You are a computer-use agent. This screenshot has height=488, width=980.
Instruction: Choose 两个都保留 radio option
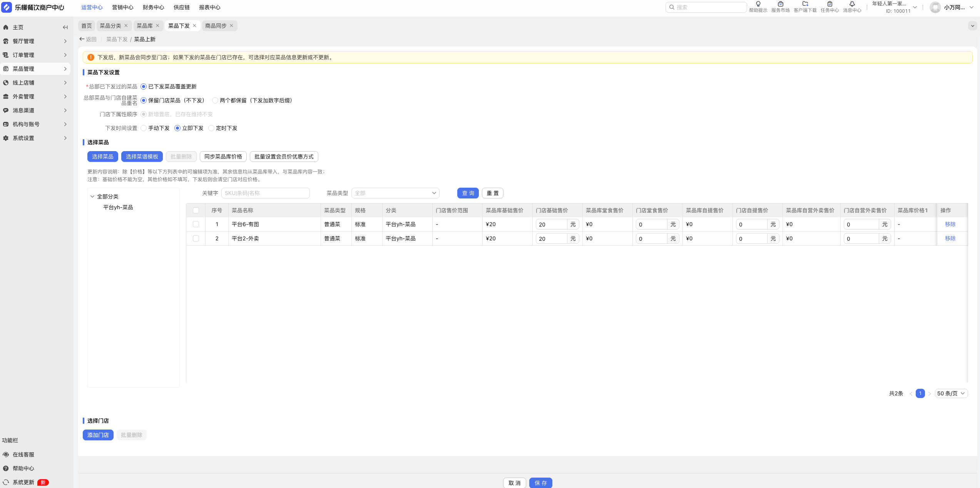(215, 100)
